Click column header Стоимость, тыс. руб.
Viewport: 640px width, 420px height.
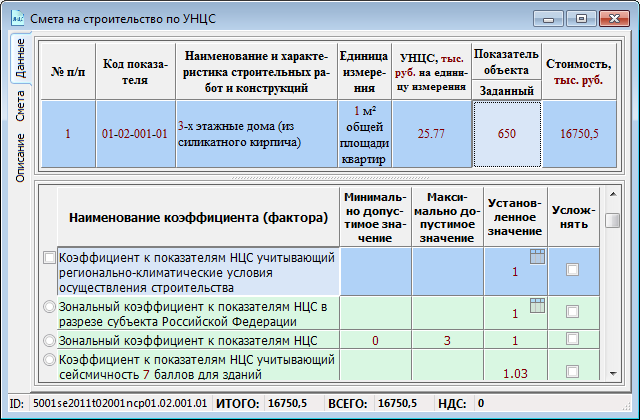tap(579, 71)
